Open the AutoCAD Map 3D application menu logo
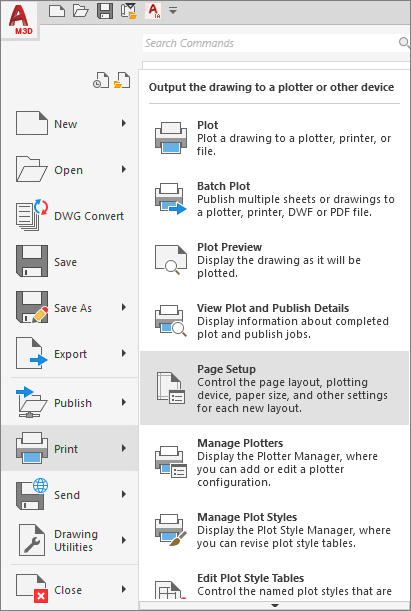 [x=19, y=19]
